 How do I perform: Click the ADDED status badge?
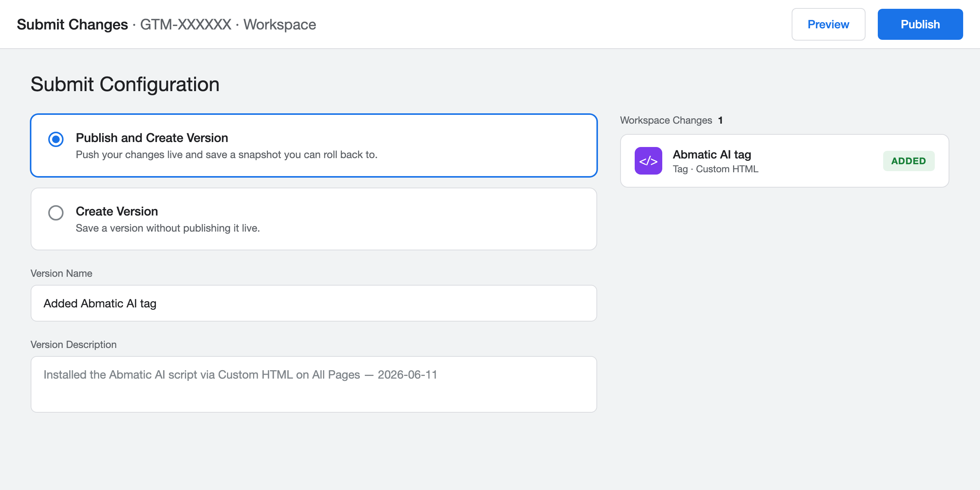click(x=909, y=161)
